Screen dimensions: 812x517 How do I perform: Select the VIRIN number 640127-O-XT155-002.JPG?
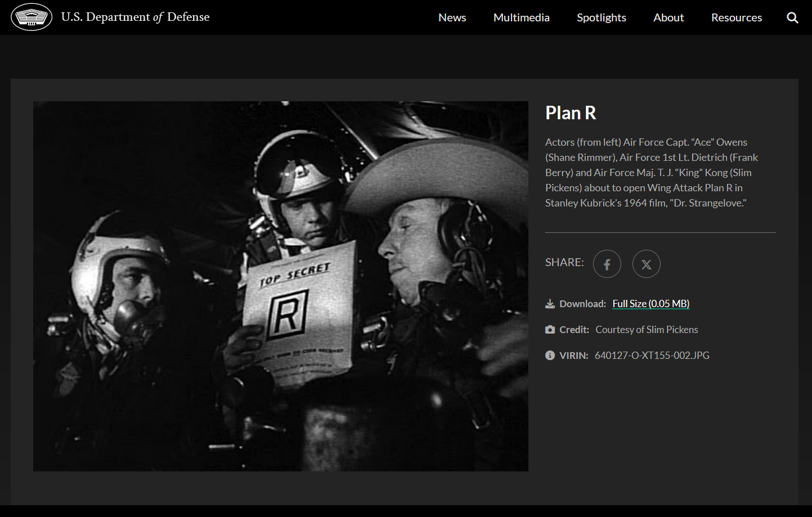click(x=652, y=356)
